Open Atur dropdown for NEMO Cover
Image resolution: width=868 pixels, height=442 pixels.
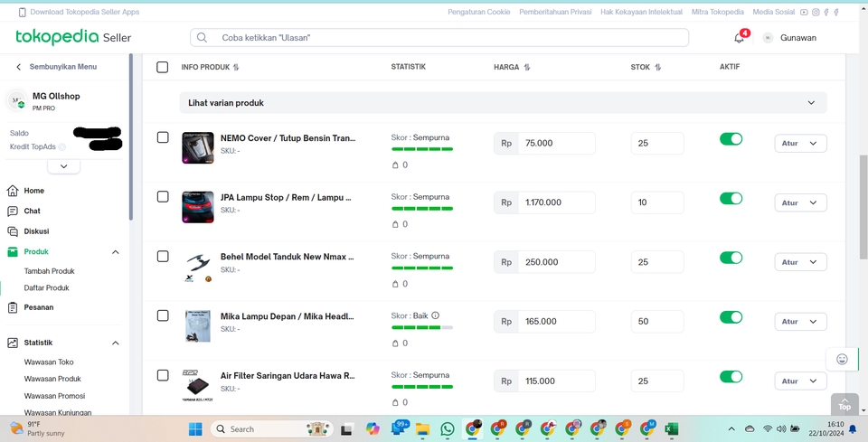tap(800, 144)
